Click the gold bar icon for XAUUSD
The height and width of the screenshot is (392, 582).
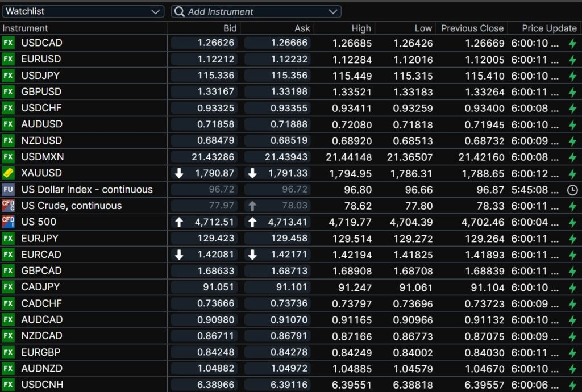coord(8,173)
